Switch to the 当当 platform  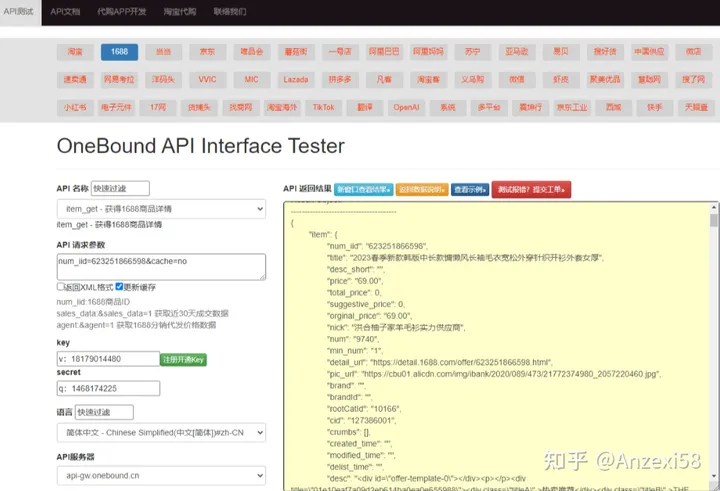tap(163, 52)
